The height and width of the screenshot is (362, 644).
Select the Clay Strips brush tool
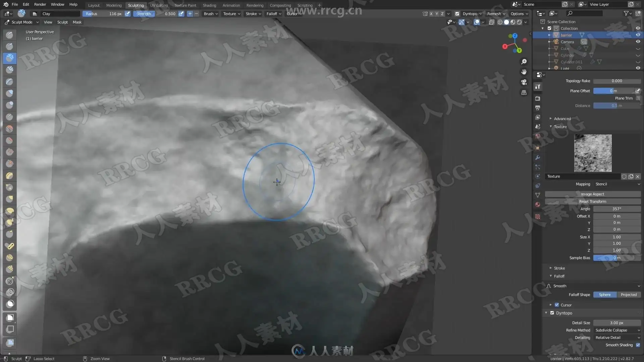[x=10, y=70]
